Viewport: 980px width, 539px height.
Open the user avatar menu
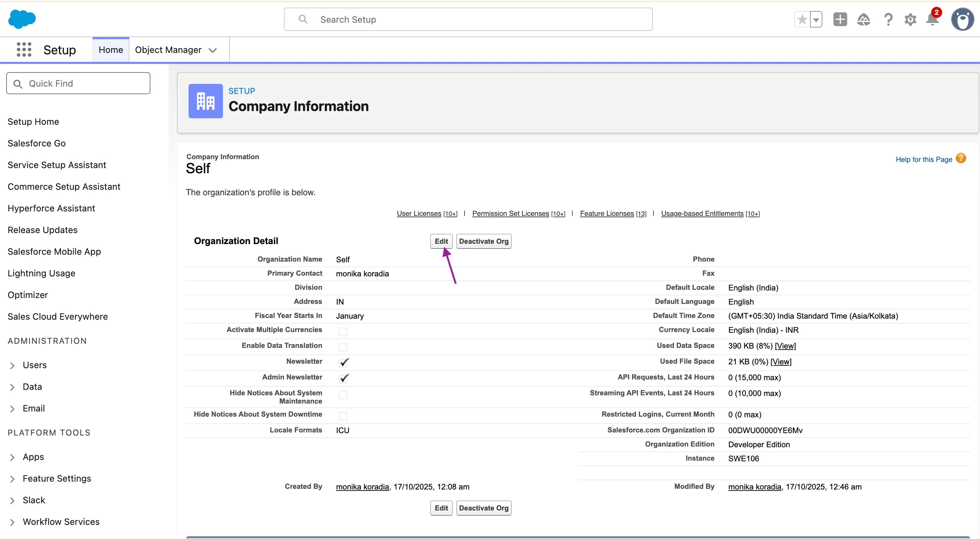pos(962,19)
